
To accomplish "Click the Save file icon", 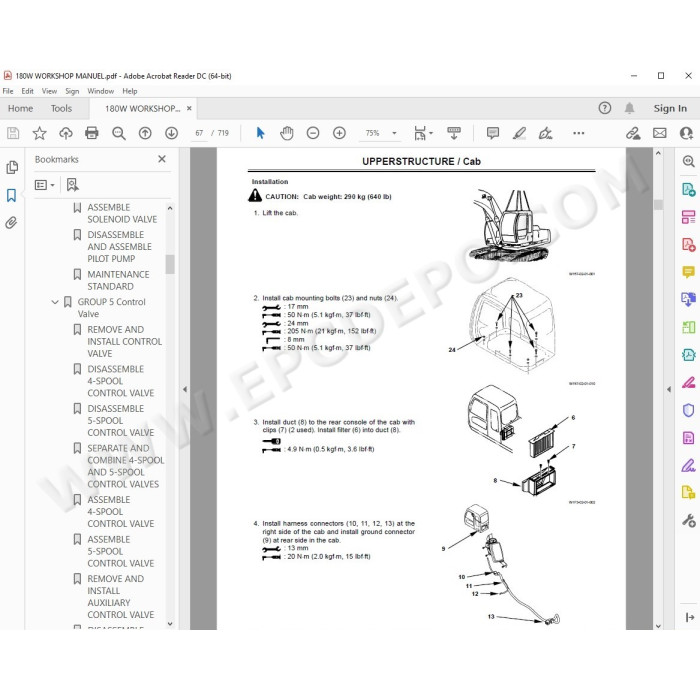I will coord(13,133).
